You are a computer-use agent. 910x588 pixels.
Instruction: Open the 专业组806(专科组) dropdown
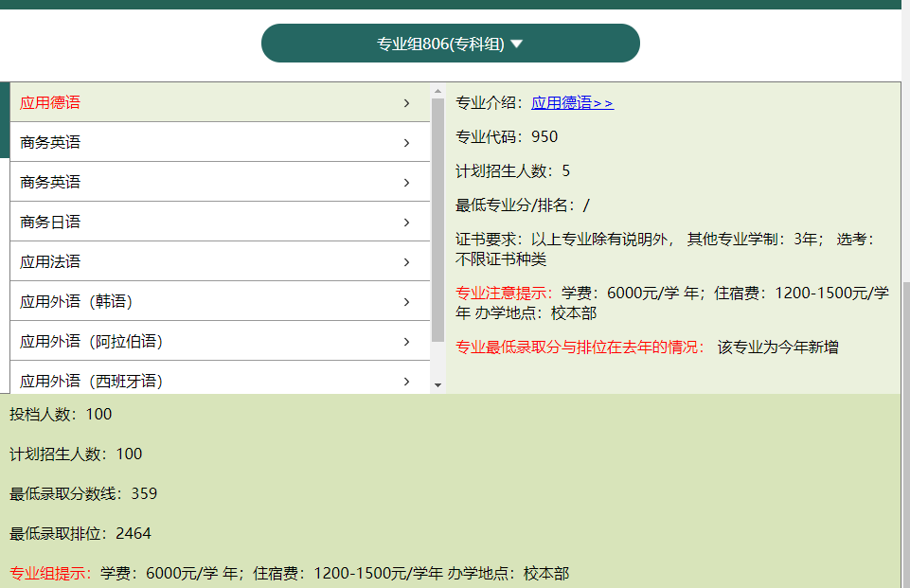[x=451, y=43]
